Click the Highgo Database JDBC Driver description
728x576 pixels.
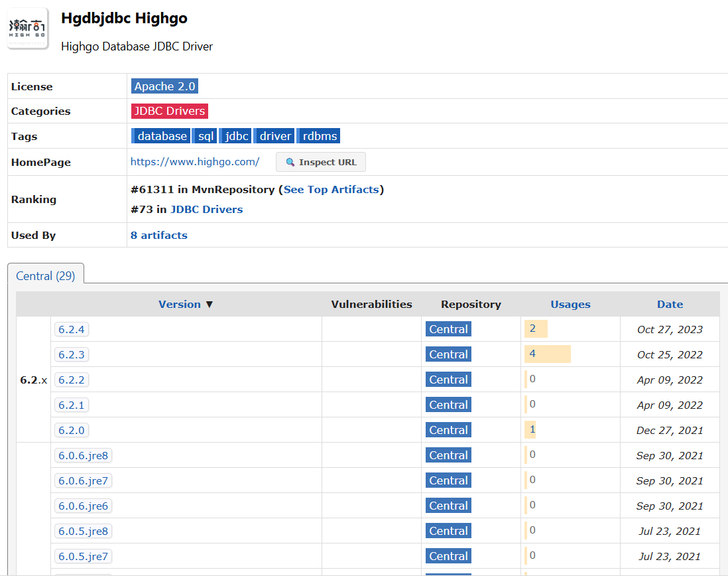137,46
